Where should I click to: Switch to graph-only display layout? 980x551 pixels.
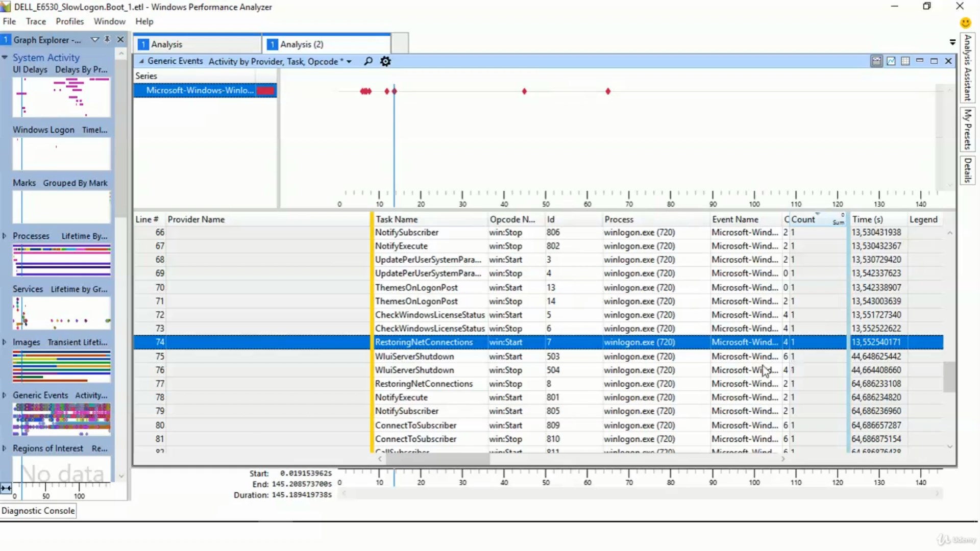tap(891, 61)
